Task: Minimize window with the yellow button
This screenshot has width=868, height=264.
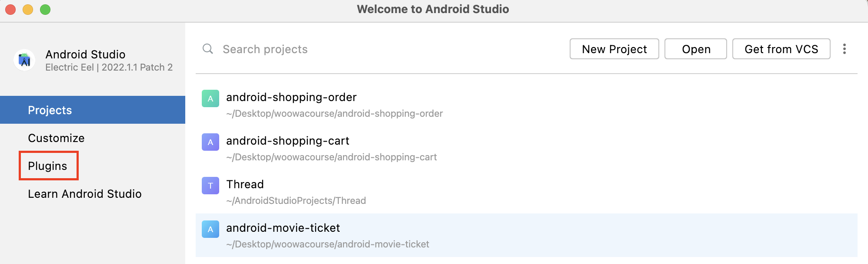Action: coord(28,9)
